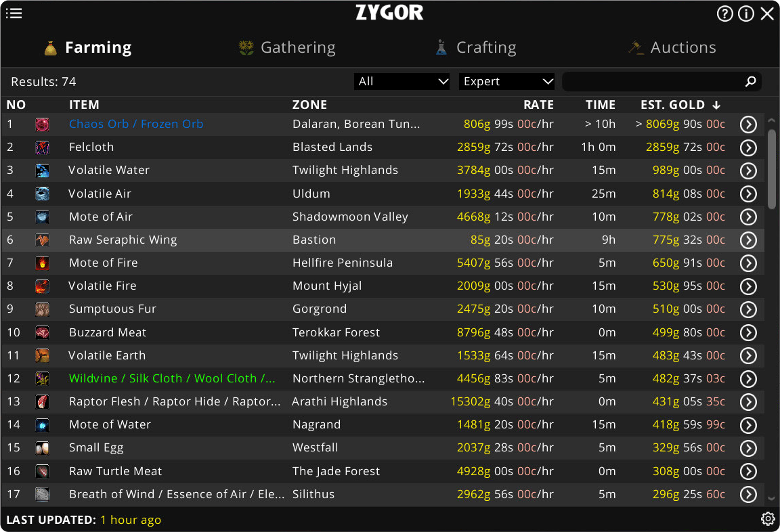Select the Wildvine / Silk Cloth item name
Image resolution: width=780 pixels, height=532 pixels.
pos(171,378)
